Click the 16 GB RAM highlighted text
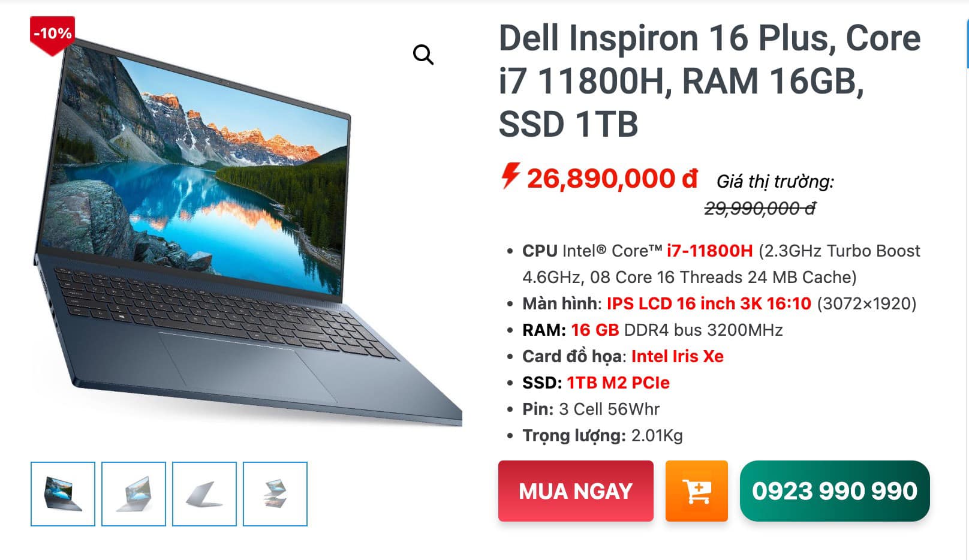 [595, 330]
